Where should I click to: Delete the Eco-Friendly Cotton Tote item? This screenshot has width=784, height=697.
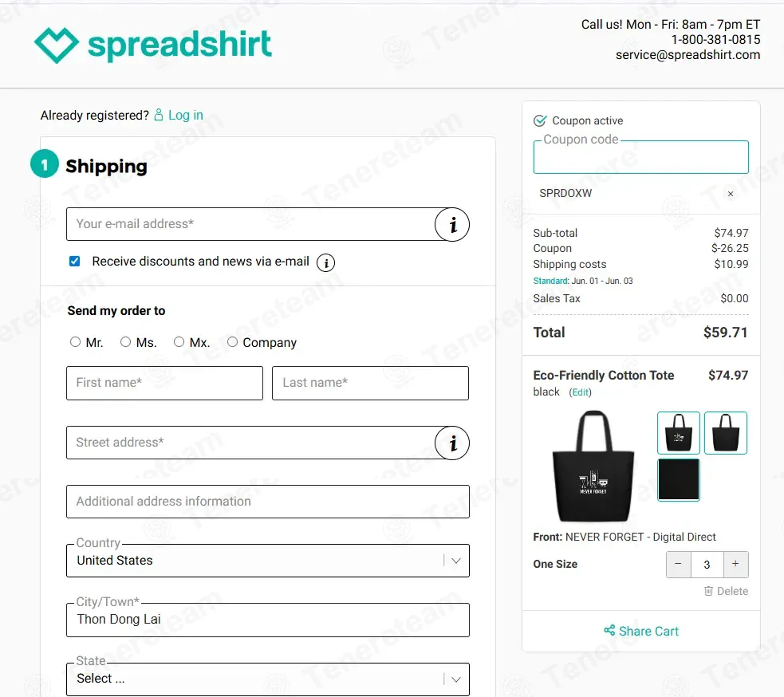coord(726,591)
